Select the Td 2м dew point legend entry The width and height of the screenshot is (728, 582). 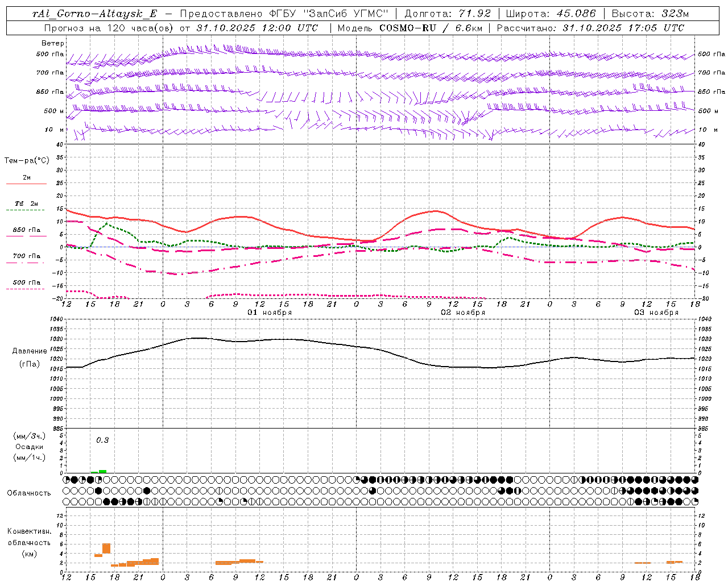(27, 203)
